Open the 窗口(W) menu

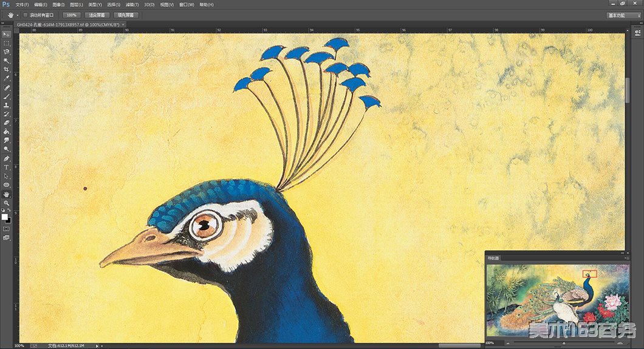click(187, 4)
